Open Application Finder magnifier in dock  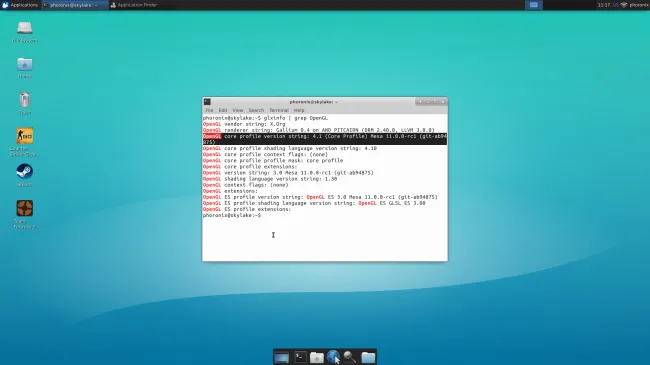350,357
